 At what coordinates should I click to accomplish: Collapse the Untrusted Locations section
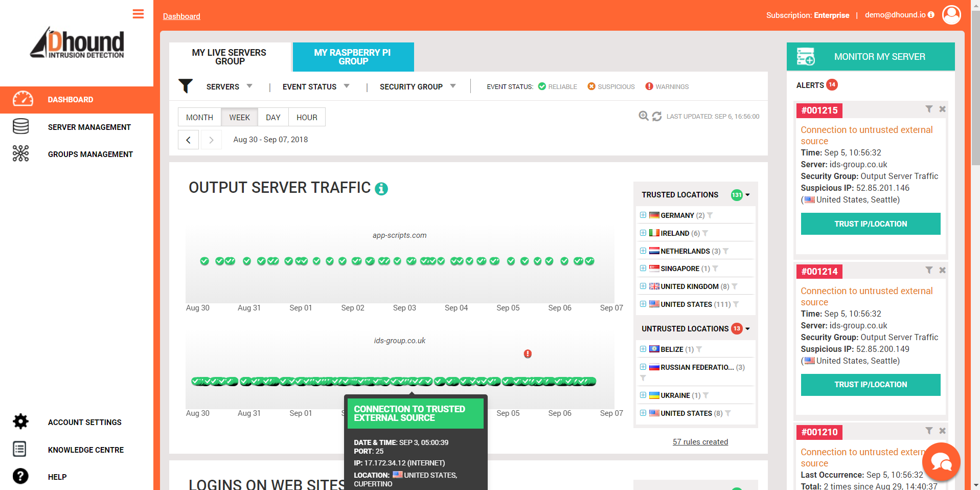[x=747, y=329]
